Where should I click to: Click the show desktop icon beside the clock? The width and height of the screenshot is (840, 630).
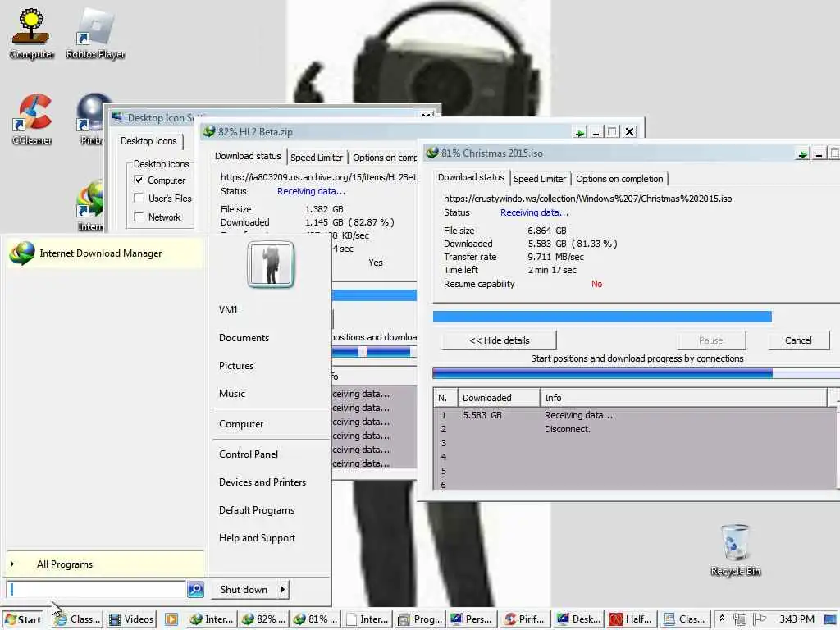(x=830, y=619)
